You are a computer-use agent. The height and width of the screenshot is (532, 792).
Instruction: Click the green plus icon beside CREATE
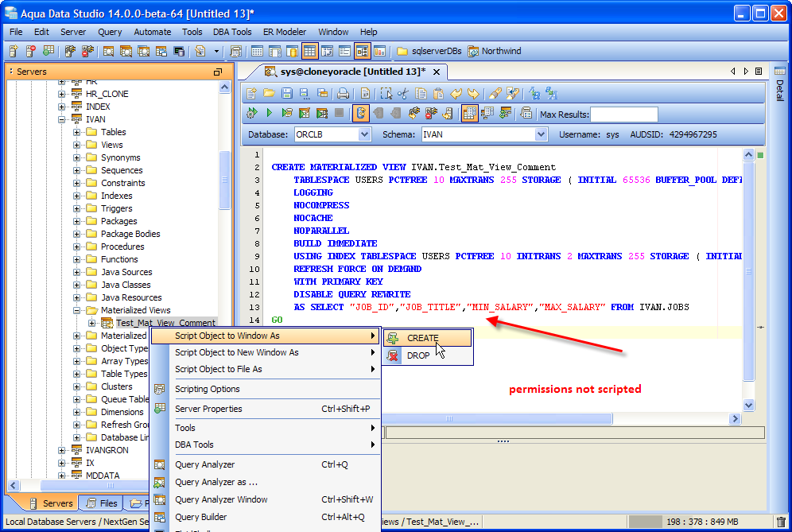point(393,338)
